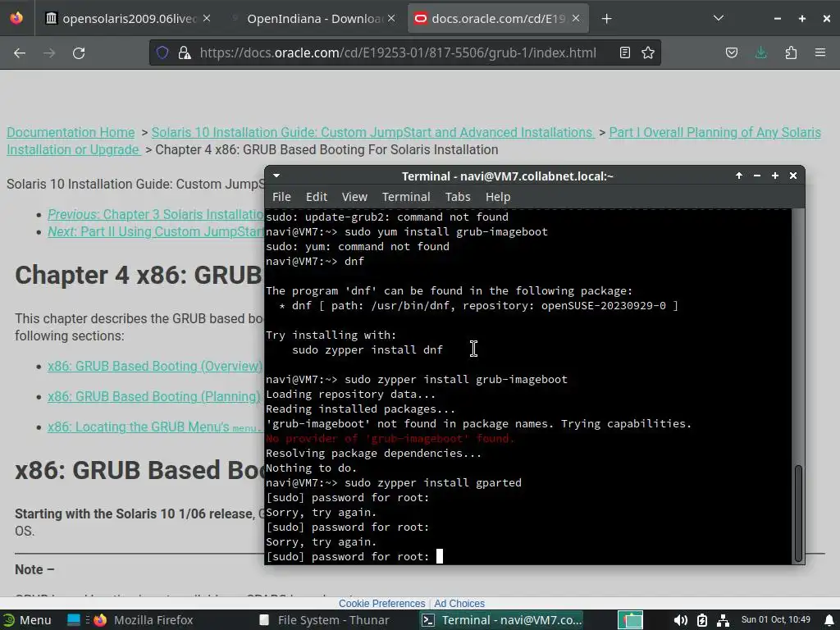Open a new browser tab
Viewport: 840px width, 630px height.
(x=606, y=19)
